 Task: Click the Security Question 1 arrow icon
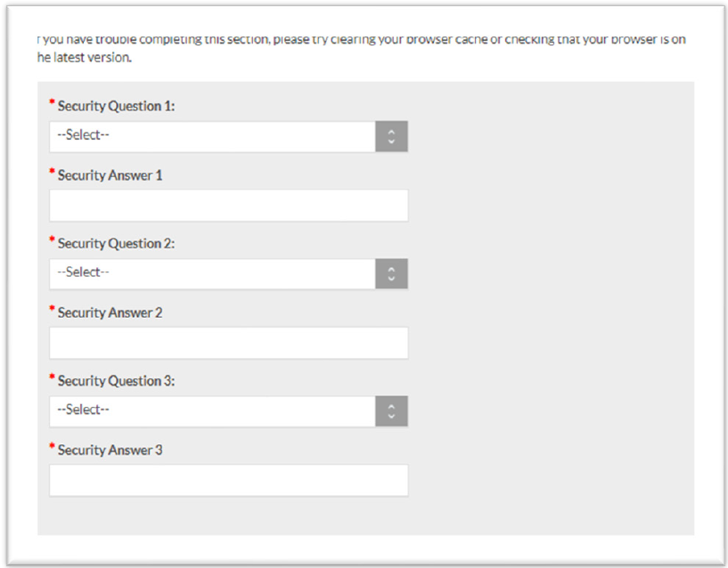[391, 136]
